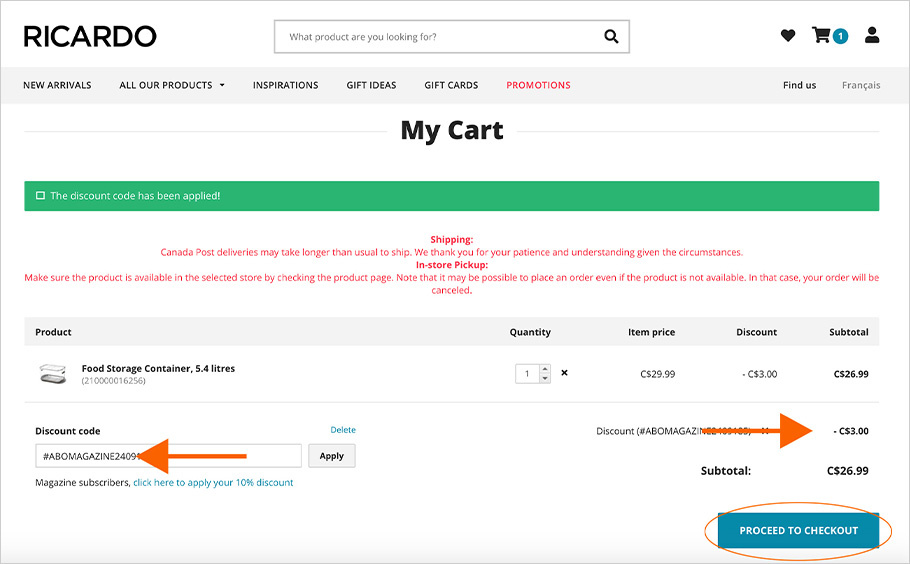Click the quantity number field
The width and height of the screenshot is (910, 564).
click(528, 374)
